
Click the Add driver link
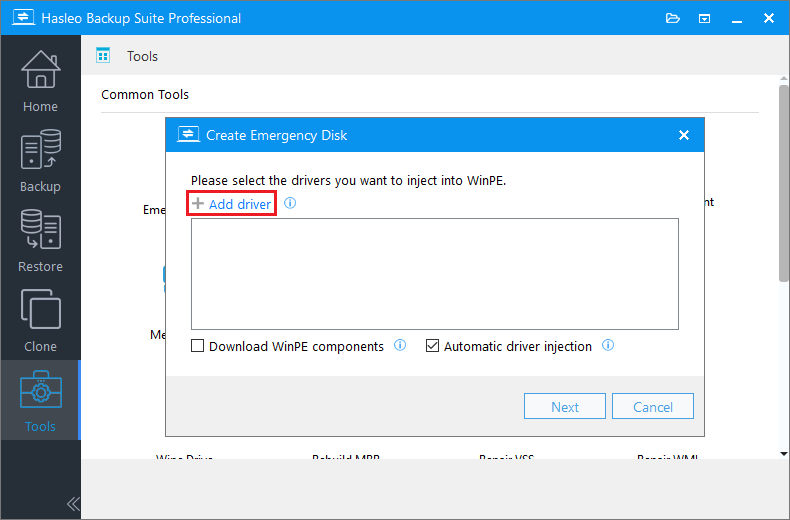tap(240, 204)
